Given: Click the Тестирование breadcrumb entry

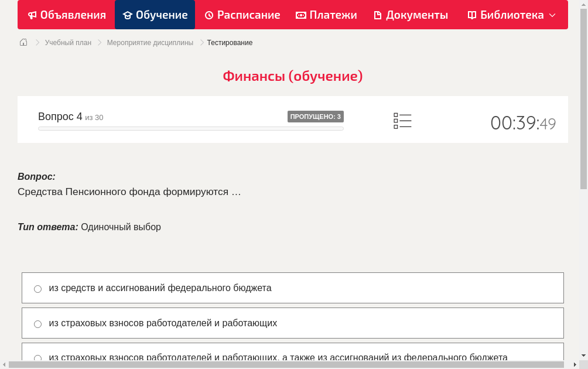Looking at the screenshot, I should pyautogui.click(x=229, y=42).
